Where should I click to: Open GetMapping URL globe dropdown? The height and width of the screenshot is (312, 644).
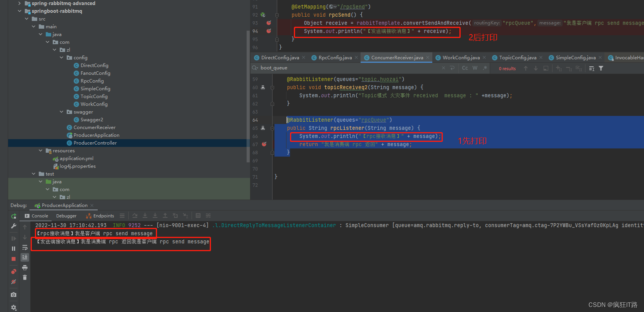(x=333, y=7)
